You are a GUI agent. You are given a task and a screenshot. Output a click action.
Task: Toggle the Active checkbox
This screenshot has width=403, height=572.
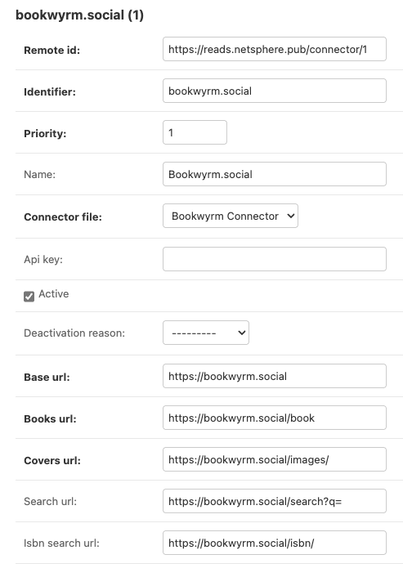pos(29,296)
